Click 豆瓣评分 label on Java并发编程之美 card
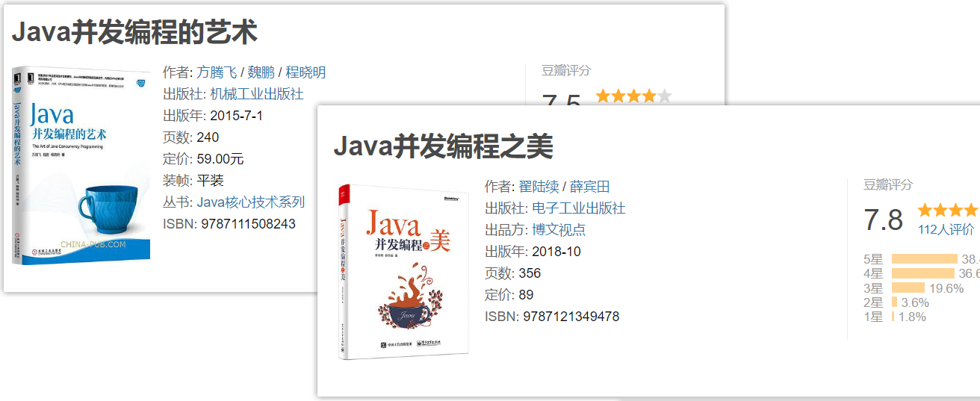 coord(888,185)
